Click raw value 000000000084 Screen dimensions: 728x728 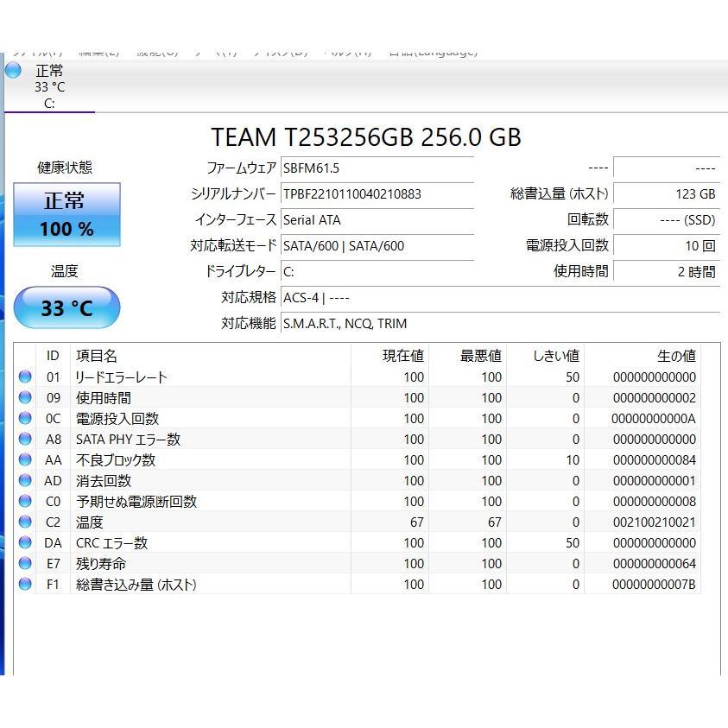coord(655,460)
